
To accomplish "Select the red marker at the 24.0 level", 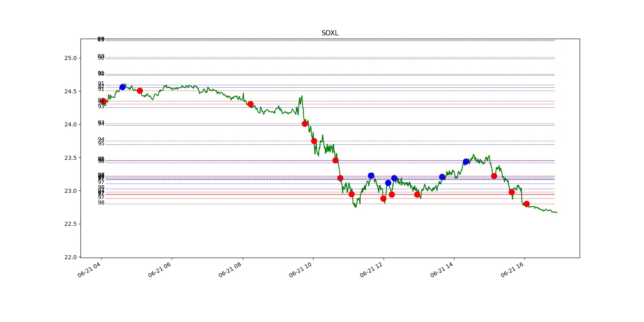I will 305,124.
